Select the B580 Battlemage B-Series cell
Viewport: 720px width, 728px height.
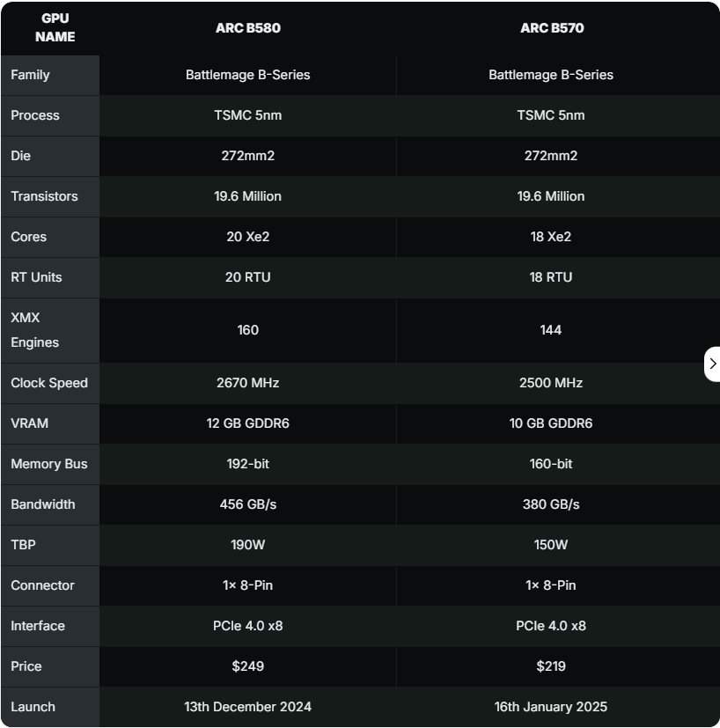[248, 75]
